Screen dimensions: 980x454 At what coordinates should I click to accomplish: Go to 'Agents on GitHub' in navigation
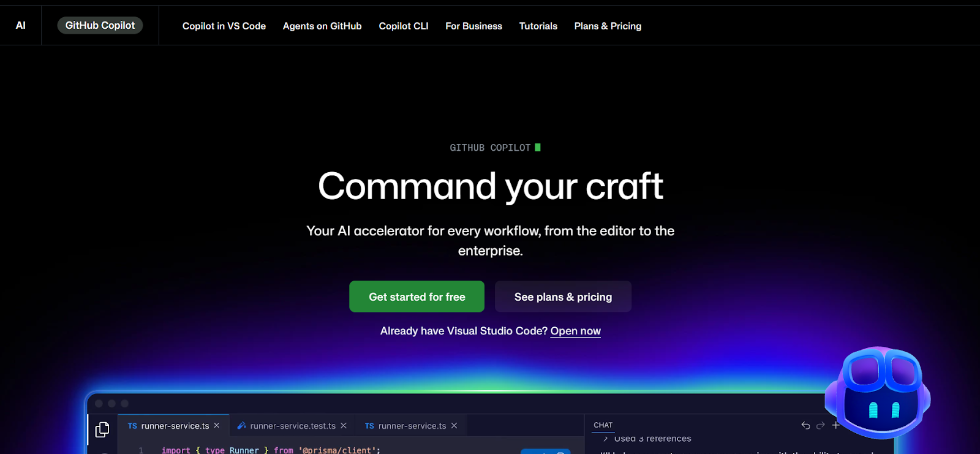point(322,26)
